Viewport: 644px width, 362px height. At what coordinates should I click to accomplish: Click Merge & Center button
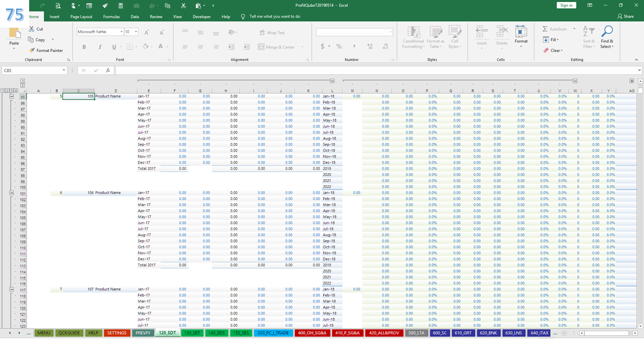pyautogui.click(x=276, y=47)
